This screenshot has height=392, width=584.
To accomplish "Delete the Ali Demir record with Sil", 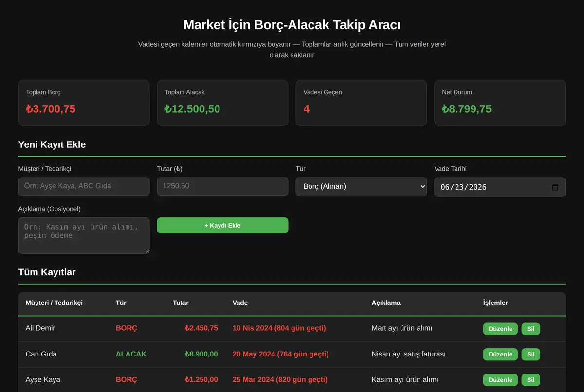I will pos(530,329).
